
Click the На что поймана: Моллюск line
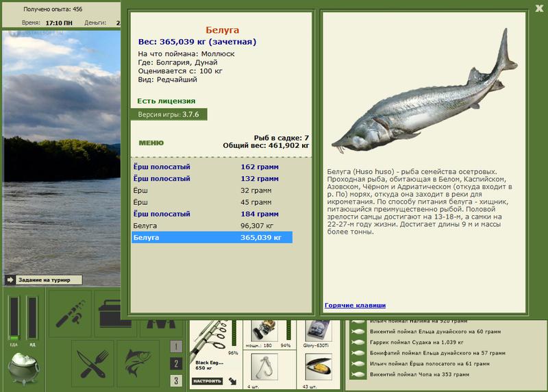[186, 54]
